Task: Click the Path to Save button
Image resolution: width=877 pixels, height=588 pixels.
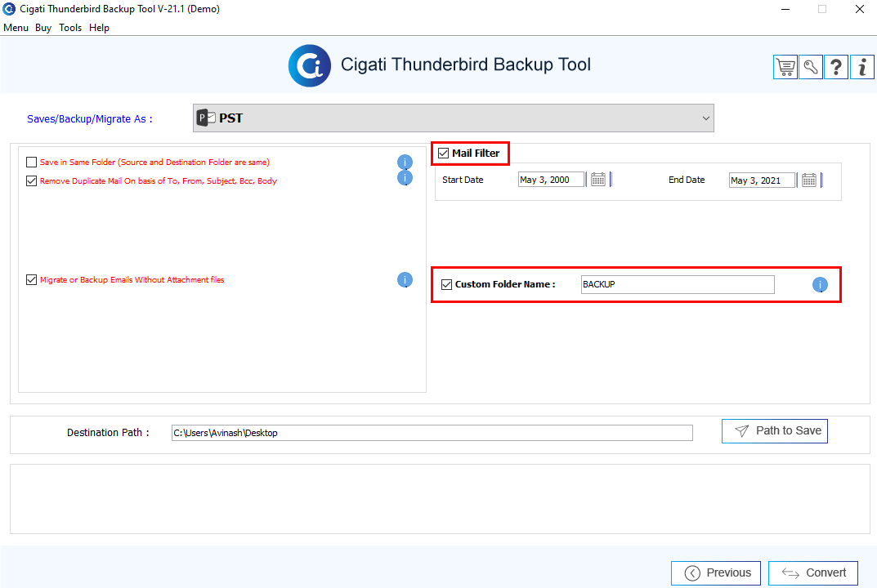Action: click(775, 431)
